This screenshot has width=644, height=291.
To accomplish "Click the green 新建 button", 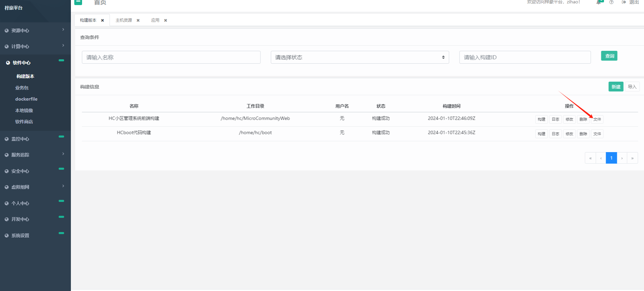I will pyautogui.click(x=616, y=87).
